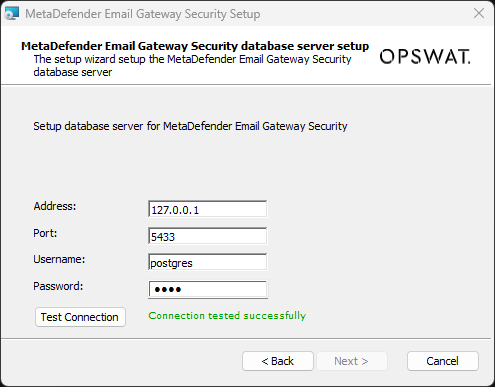Image resolution: width=495 pixels, height=387 pixels.
Task: Click the wizard subtitle description text
Action: coord(192,66)
